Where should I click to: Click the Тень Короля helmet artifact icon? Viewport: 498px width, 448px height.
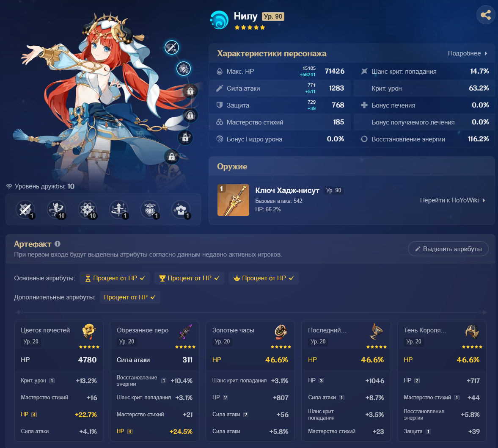(x=472, y=332)
